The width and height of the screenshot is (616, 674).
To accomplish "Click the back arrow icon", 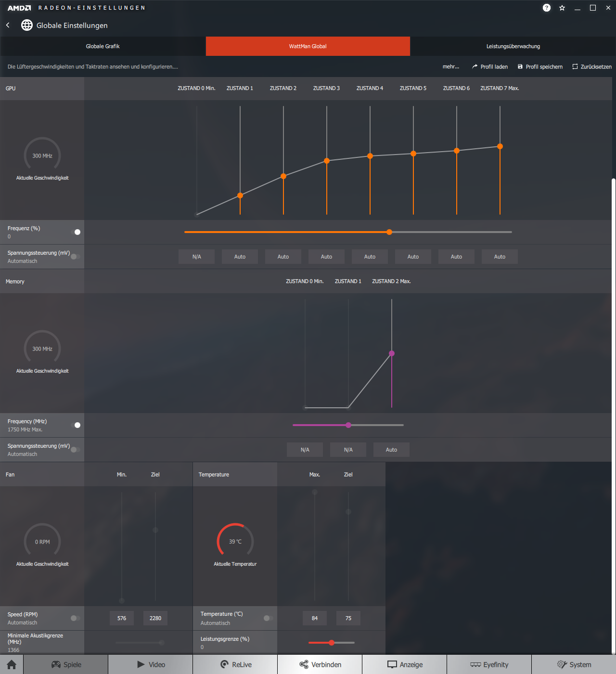I will [x=8, y=25].
